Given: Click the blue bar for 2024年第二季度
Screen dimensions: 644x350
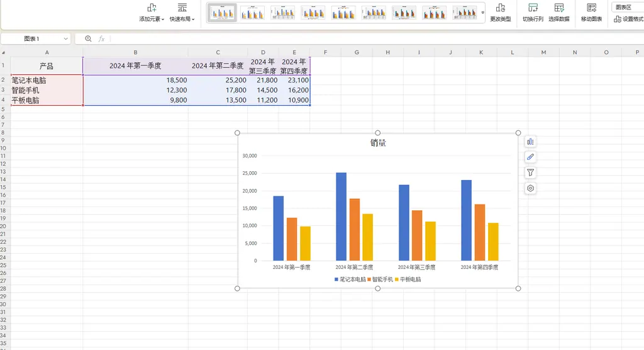Looking at the screenshot, I should pos(341,217).
